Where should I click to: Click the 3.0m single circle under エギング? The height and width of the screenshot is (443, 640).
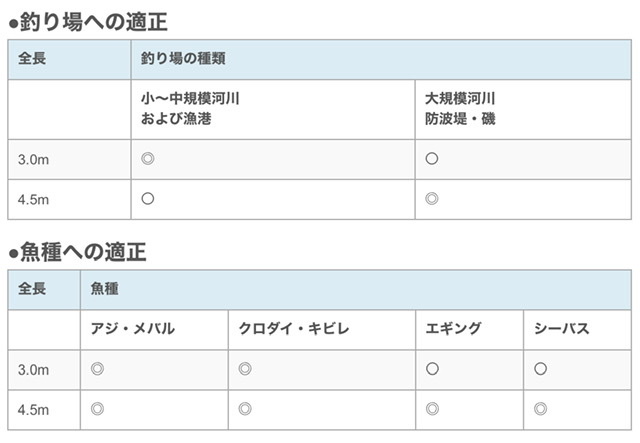pyautogui.click(x=432, y=369)
